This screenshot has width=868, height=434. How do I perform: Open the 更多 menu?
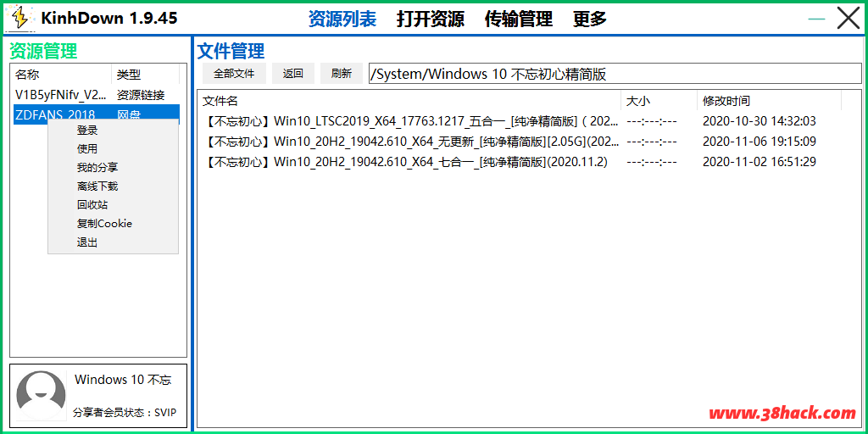[x=590, y=19]
